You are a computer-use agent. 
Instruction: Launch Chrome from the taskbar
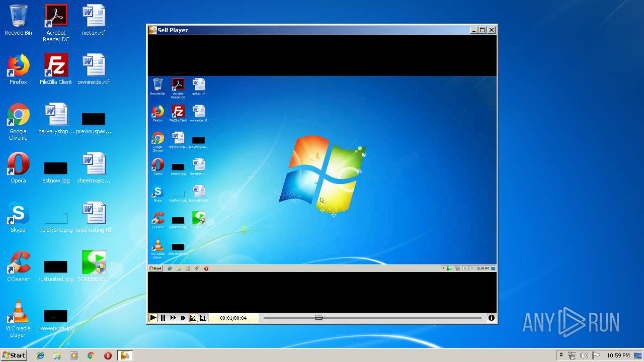click(x=91, y=355)
